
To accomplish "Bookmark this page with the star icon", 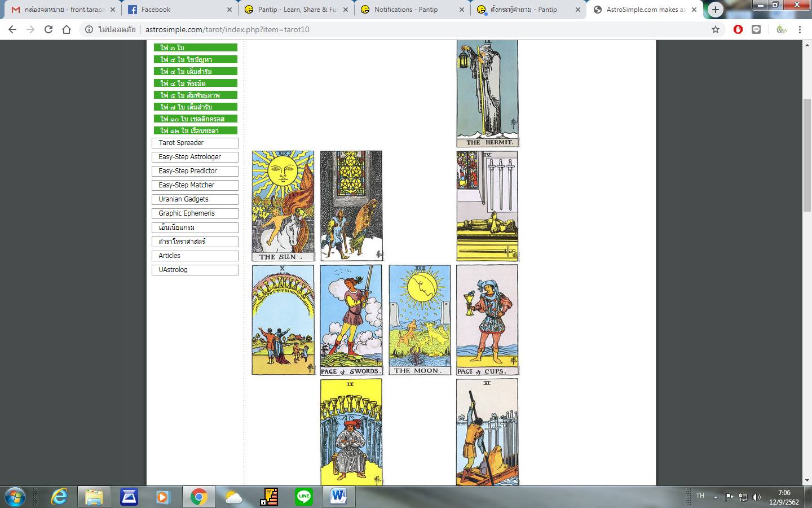I will point(716,29).
